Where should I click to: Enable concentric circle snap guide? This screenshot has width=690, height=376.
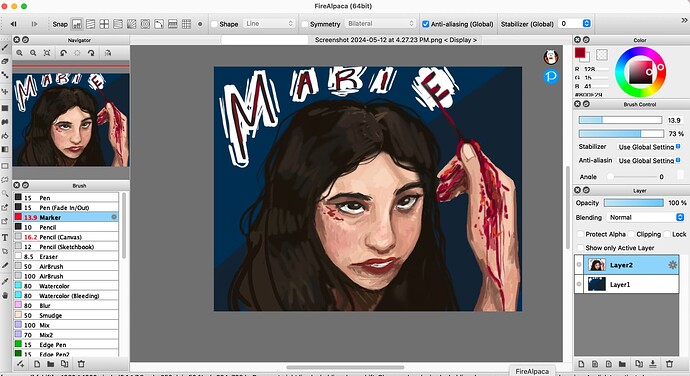[145, 24]
